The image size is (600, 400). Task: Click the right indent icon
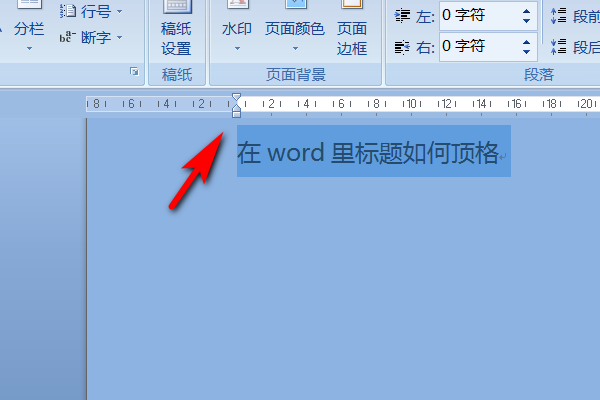point(402,47)
